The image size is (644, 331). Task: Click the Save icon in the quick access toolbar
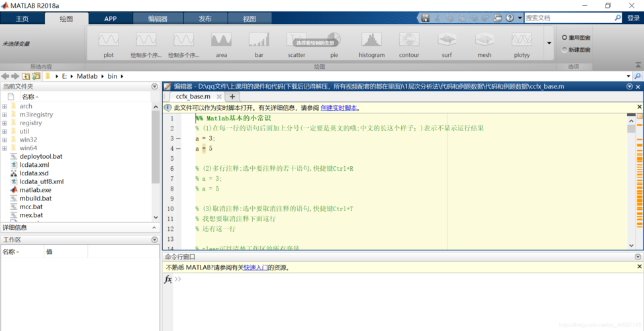(x=425, y=18)
